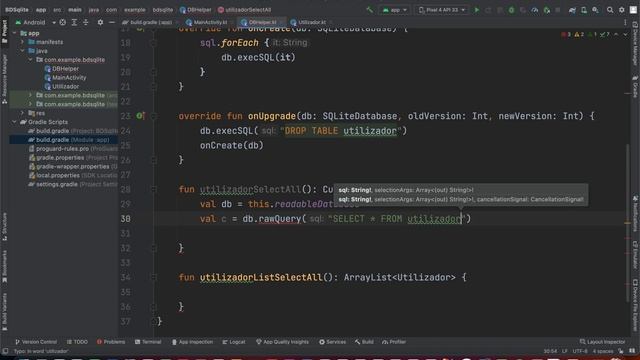Open the Terminal tool window
The height and width of the screenshot is (360, 640).
[x=148, y=342]
